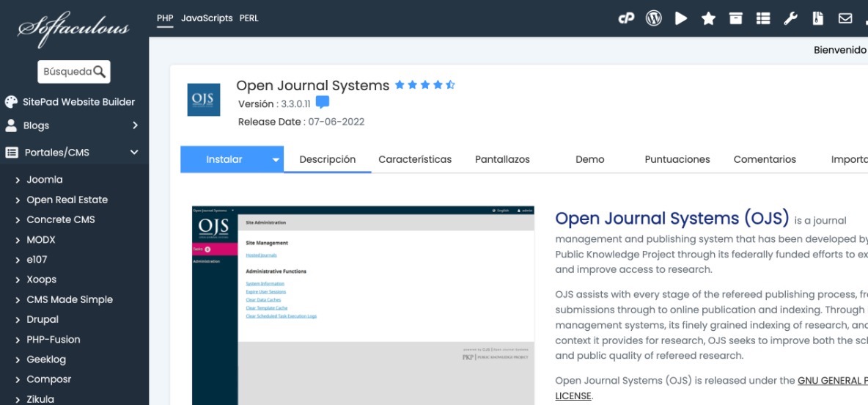Click the Release Date 07-06-2022 text
The width and height of the screenshot is (868, 405).
pyautogui.click(x=301, y=122)
